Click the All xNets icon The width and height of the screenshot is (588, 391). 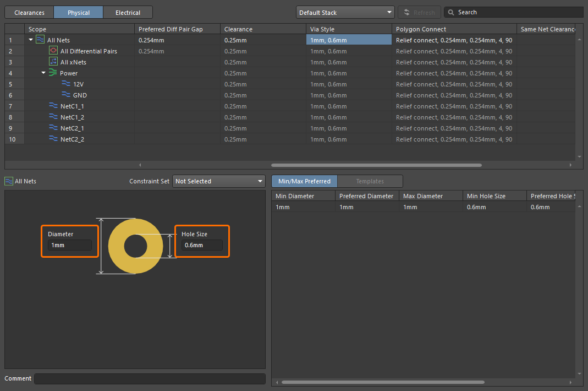pyautogui.click(x=53, y=62)
